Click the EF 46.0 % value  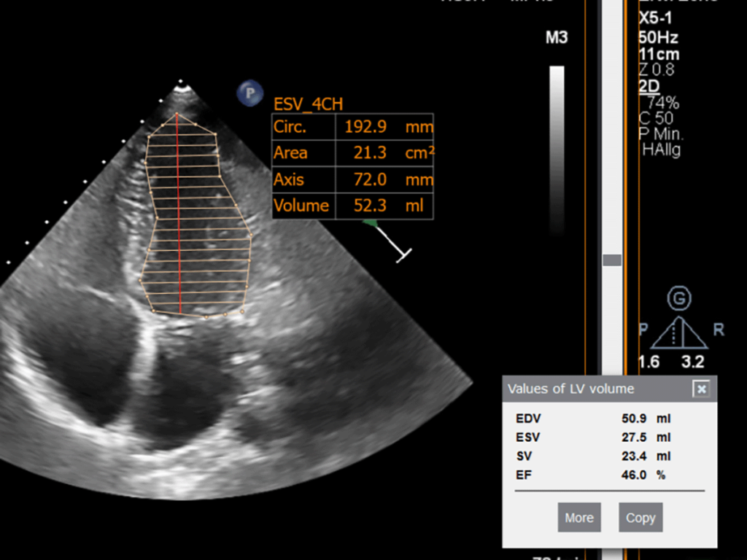pos(634,475)
